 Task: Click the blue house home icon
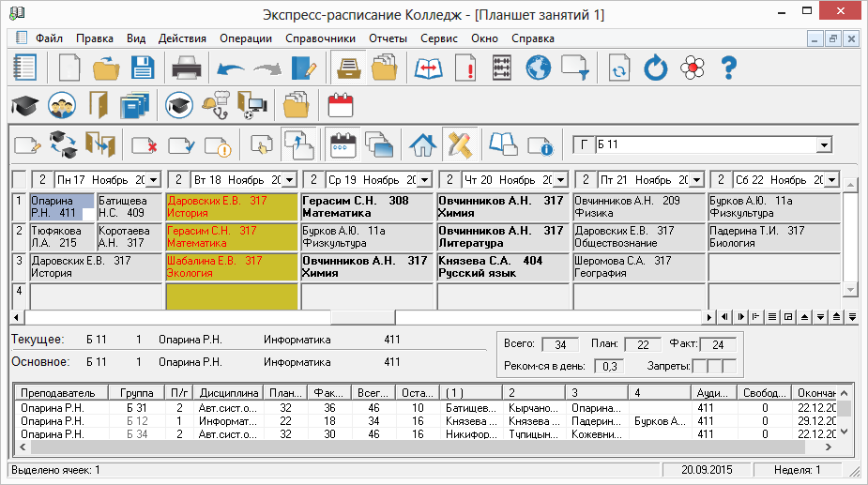click(x=423, y=144)
